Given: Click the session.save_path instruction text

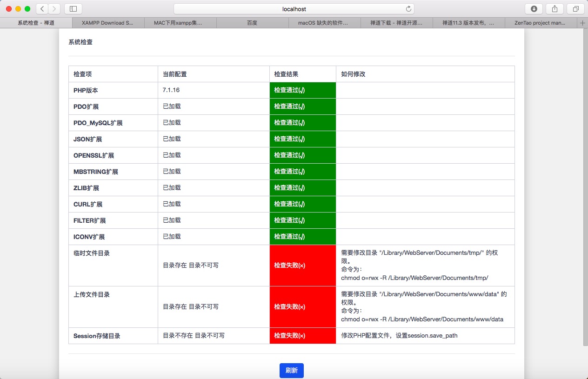Looking at the screenshot, I should tap(399, 335).
